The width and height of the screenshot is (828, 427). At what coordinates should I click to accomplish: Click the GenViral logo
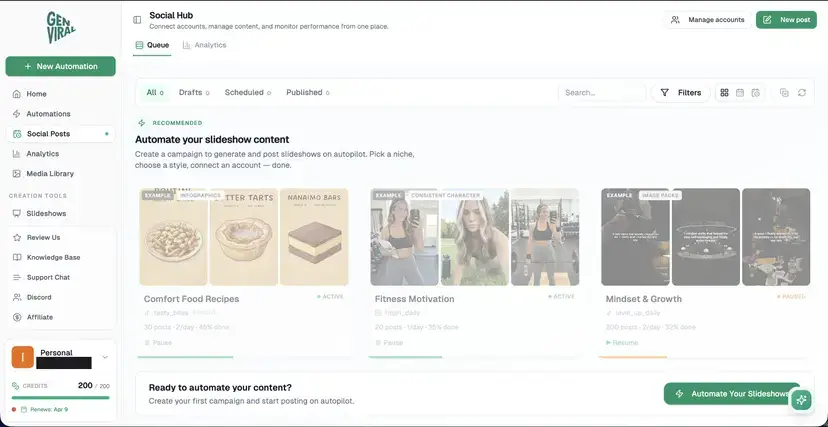(61, 27)
